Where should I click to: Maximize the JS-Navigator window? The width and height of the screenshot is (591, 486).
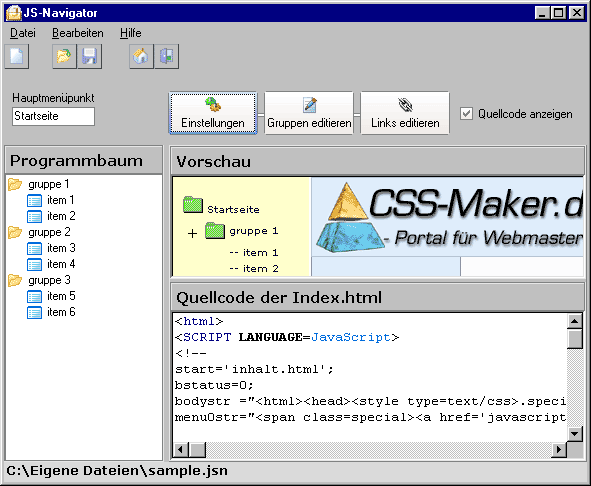pos(558,13)
